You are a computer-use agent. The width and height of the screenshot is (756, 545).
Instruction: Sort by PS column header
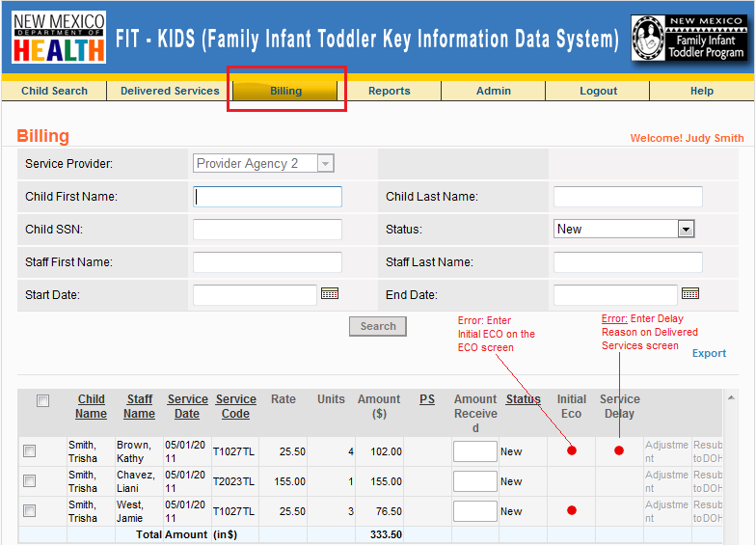click(427, 399)
